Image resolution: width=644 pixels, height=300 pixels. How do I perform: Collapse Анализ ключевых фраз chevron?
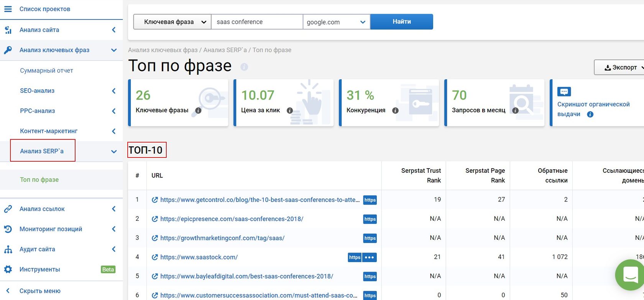[x=114, y=50]
